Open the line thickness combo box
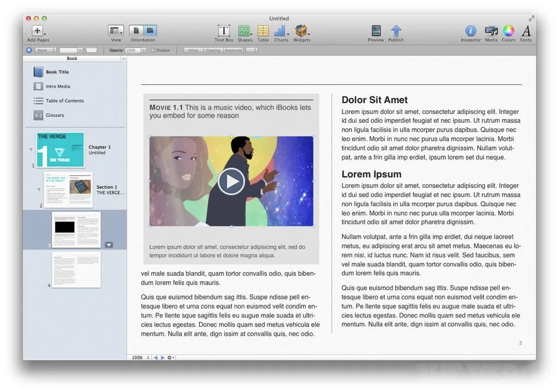Screen dimensions: 559x392 pyautogui.click(x=71, y=50)
